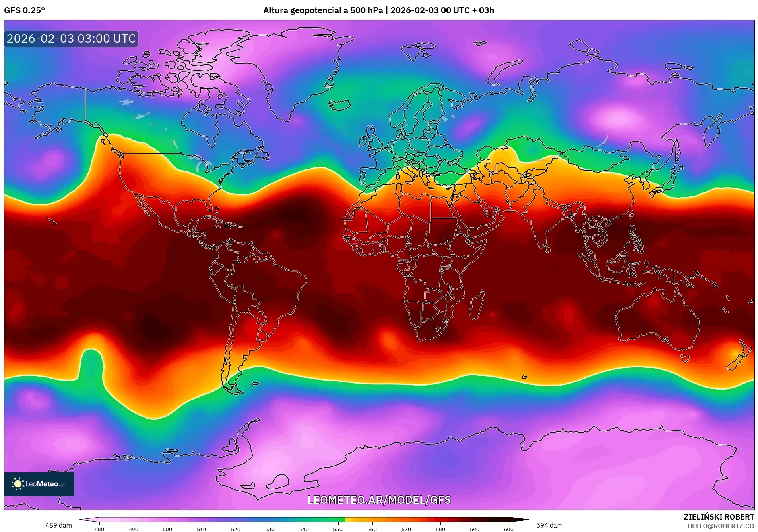Select the 480 dam tick on the colorbar
Image resolution: width=758 pixels, height=532 pixels.
(x=99, y=529)
